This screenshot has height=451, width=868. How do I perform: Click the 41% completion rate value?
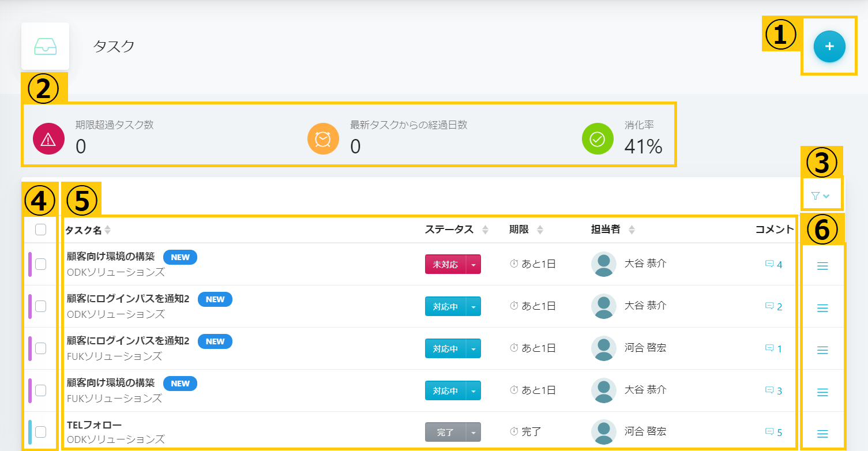pos(644,146)
